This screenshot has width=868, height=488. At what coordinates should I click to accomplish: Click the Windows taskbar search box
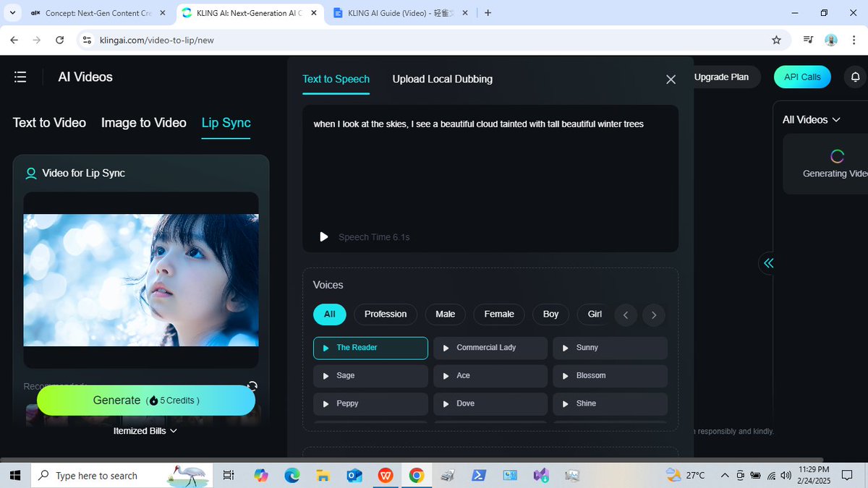point(122,476)
